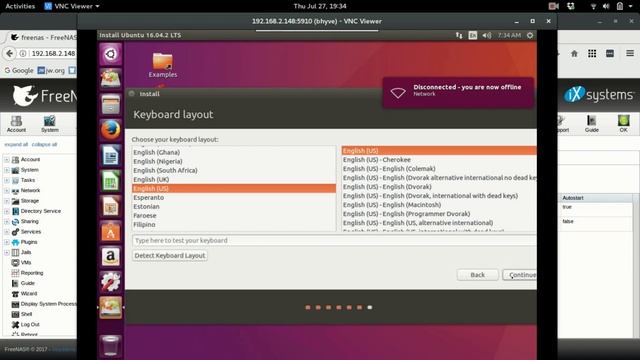This screenshot has height=360, width=640.
Task: Open Activities overview
Action: point(20,6)
